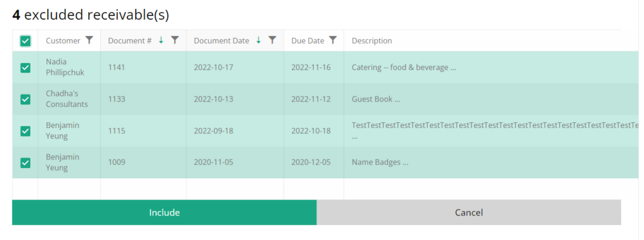
Task: Click the Include button
Action: coord(164,212)
